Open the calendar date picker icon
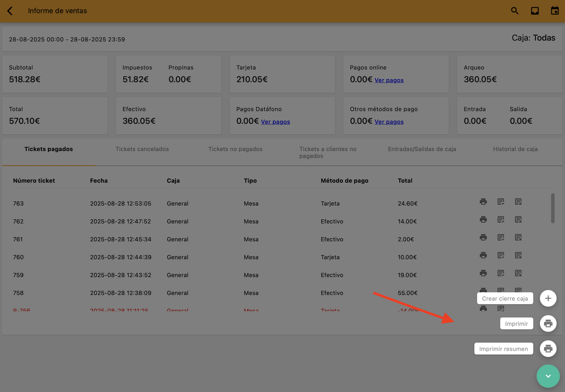565x392 pixels. pos(555,11)
